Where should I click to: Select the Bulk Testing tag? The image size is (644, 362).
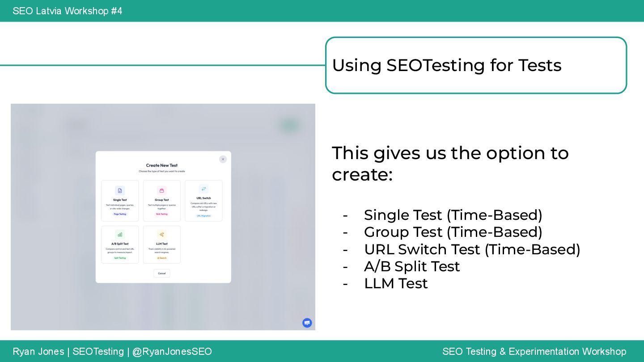pyautogui.click(x=162, y=214)
